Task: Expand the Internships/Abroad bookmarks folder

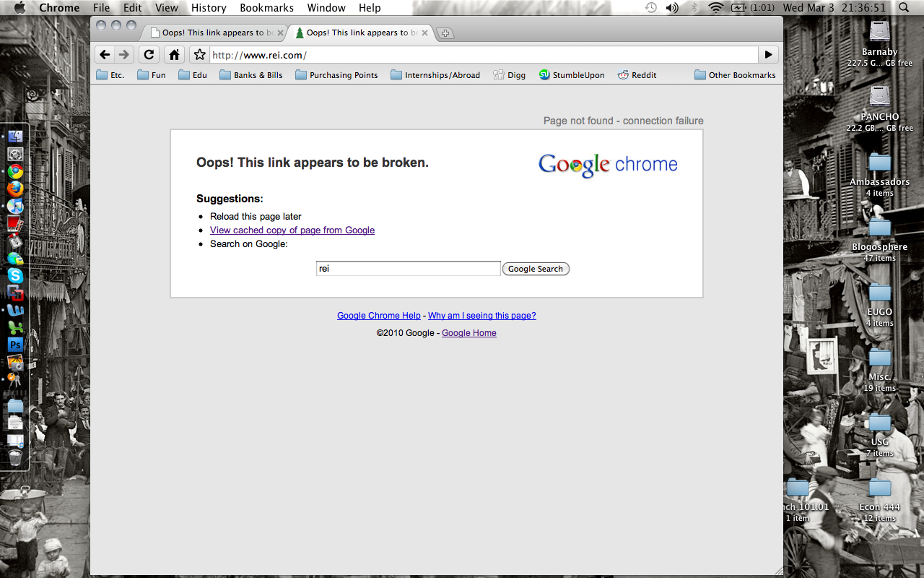Action: [x=435, y=75]
